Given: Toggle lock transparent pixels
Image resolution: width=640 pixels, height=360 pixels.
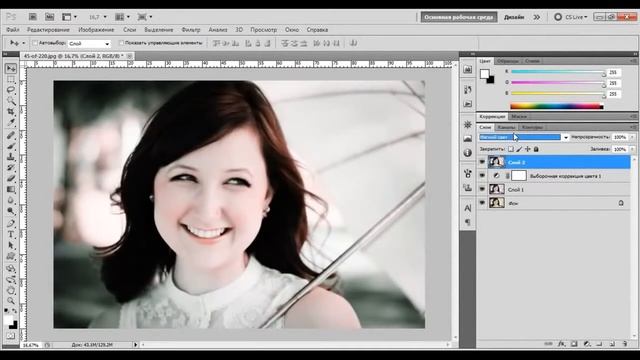Looking at the screenshot, I should pyautogui.click(x=511, y=149).
